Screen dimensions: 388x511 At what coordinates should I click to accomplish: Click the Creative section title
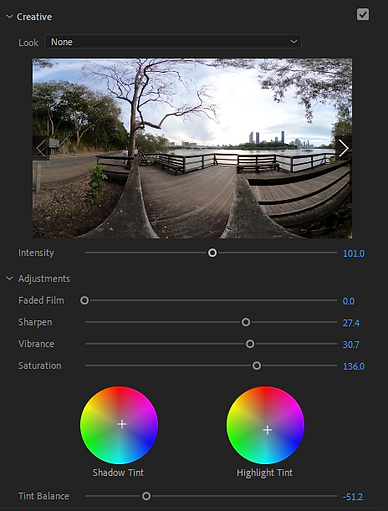point(34,17)
